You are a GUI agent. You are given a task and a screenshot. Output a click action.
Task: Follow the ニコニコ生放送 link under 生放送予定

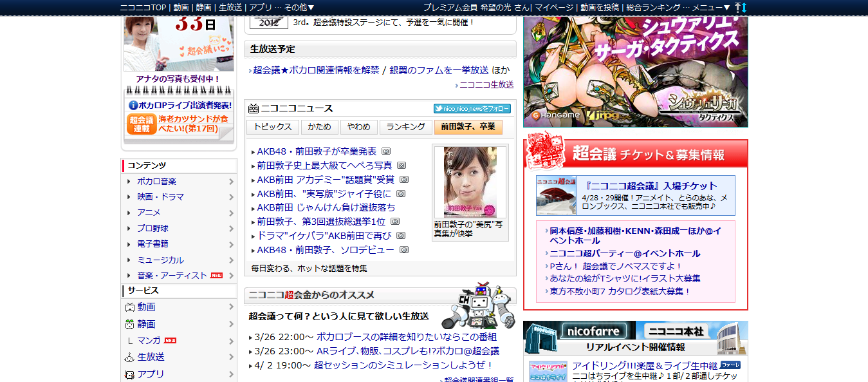[486, 84]
